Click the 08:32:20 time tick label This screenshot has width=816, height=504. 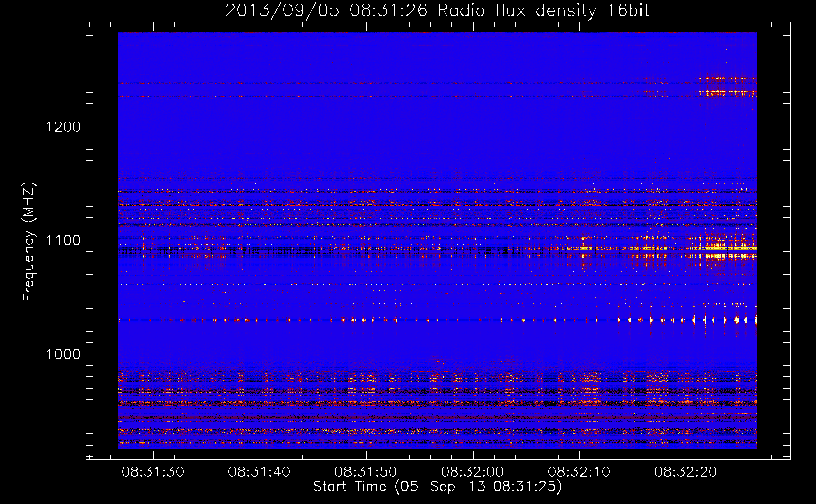click(685, 472)
